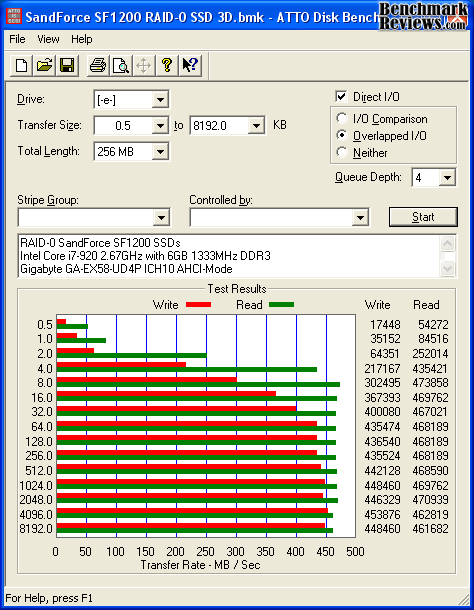The image size is (474, 610).
Task: Expand the Transfer Size maximum 8192.0 dropdown
Action: point(256,126)
